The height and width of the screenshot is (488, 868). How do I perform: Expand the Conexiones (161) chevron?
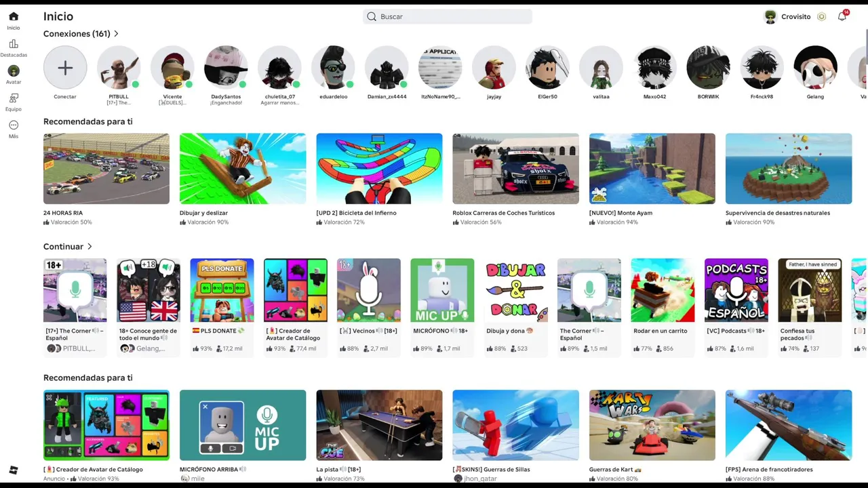pos(117,34)
